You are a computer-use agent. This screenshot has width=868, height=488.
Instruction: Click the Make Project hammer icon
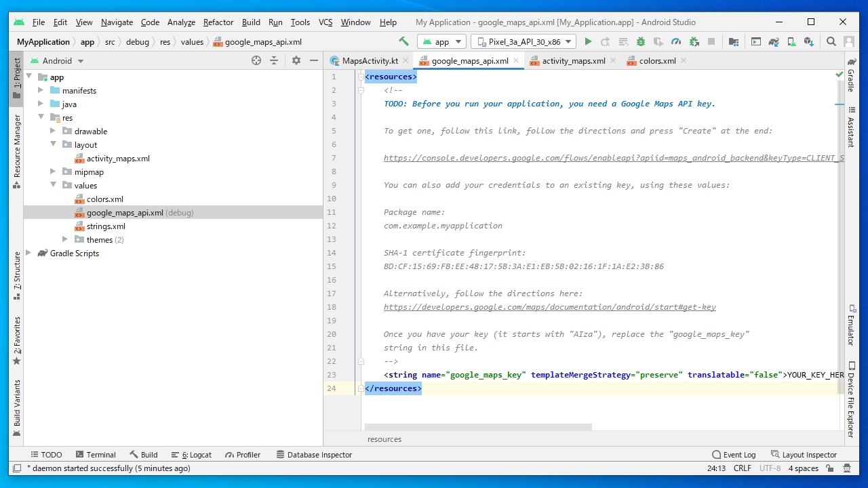[x=404, y=41]
